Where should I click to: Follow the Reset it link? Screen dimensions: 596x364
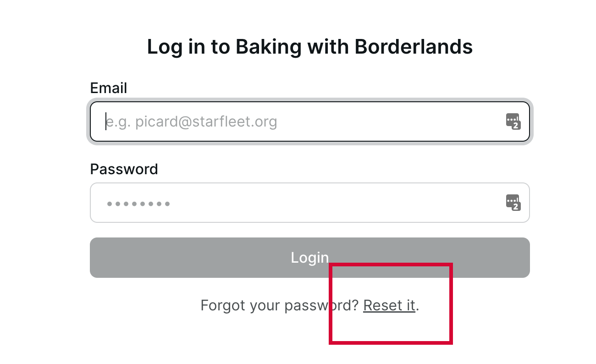tap(389, 305)
